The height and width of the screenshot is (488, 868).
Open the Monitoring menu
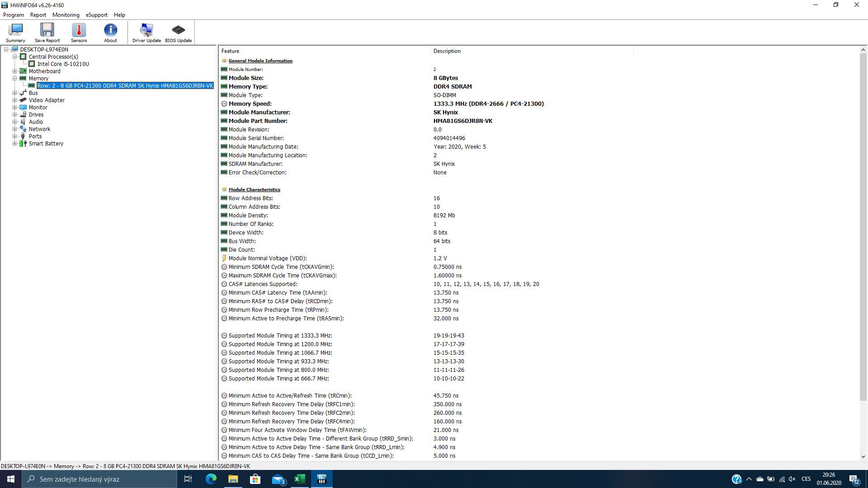(x=66, y=15)
